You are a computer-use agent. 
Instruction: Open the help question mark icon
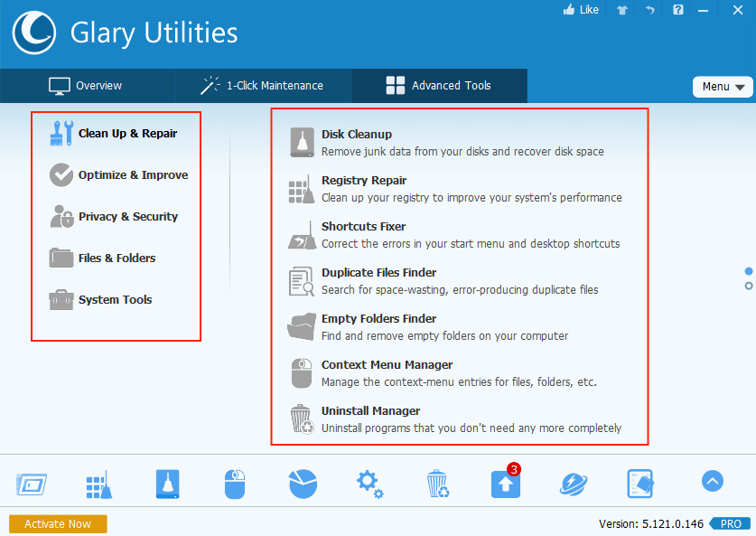678,10
